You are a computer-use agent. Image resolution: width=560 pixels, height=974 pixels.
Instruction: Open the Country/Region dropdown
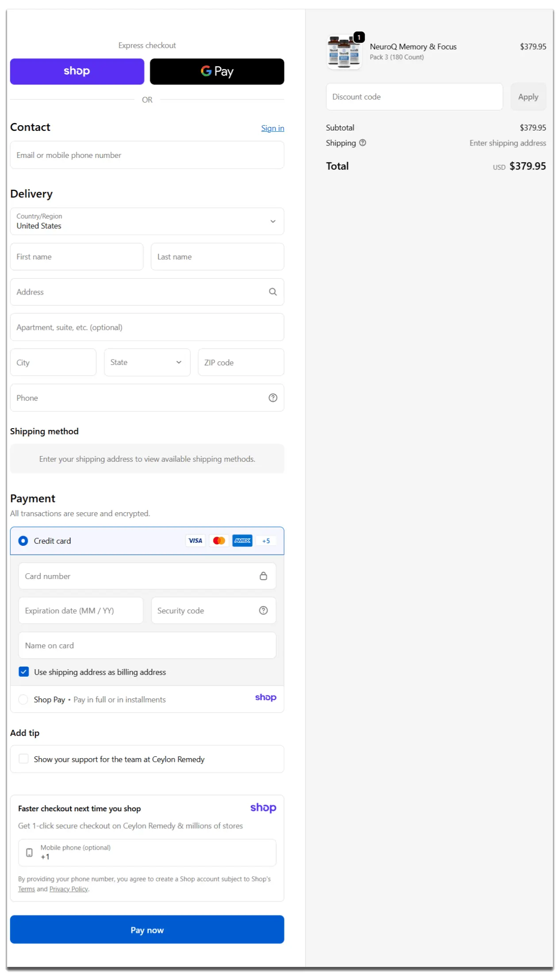tap(147, 221)
